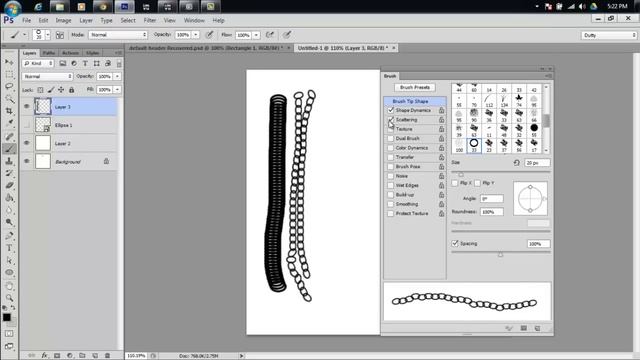This screenshot has height=360, width=640.
Task: Select the Clone Stamp tool
Action: tap(9, 161)
